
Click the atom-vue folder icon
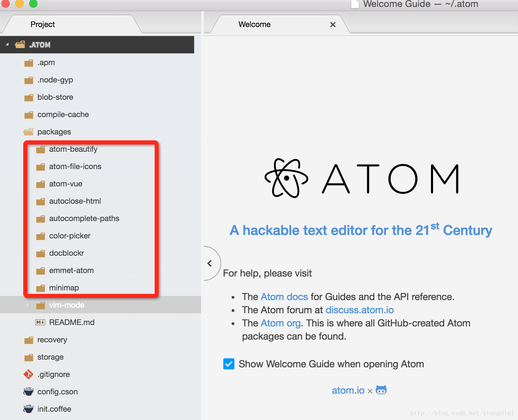pyautogui.click(x=41, y=184)
